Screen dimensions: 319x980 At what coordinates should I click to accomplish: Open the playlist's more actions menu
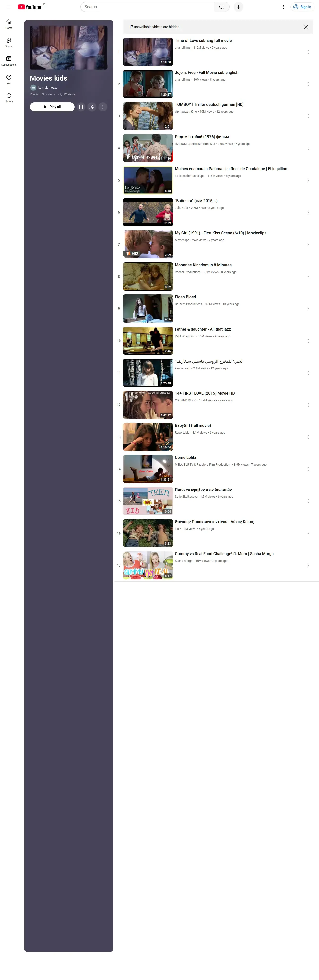[x=103, y=107]
